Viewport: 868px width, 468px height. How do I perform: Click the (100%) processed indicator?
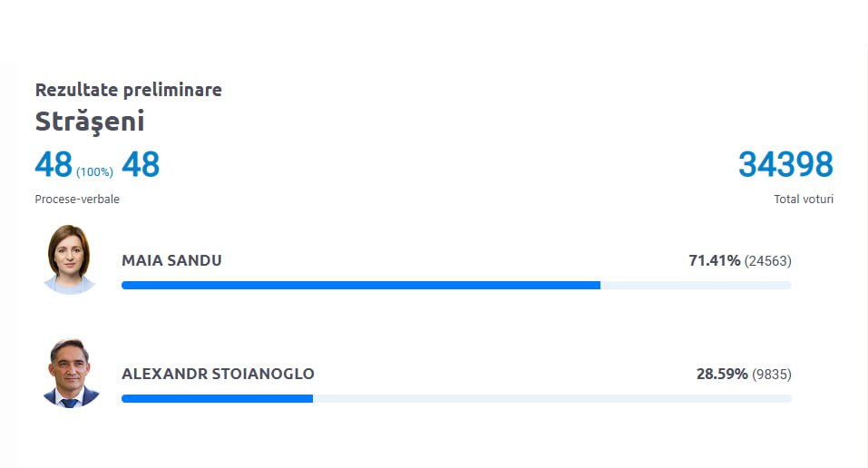click(x=94, y=171)
